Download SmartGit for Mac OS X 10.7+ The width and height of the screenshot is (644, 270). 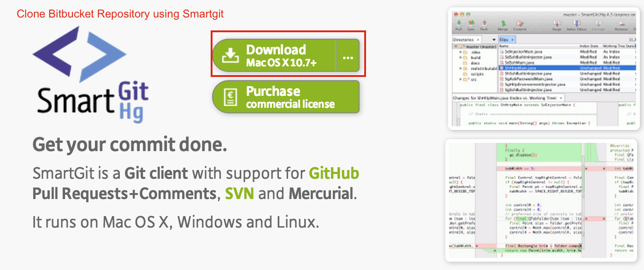276,55
